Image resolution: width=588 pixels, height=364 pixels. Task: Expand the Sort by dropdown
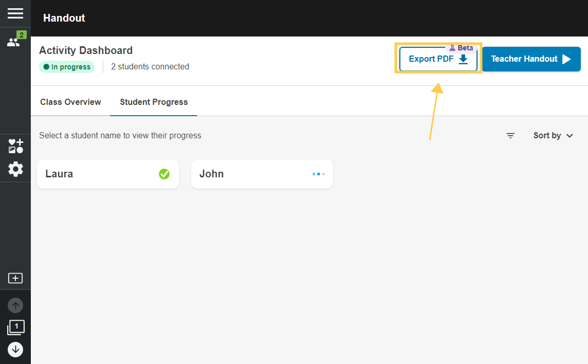pos(553,136)
